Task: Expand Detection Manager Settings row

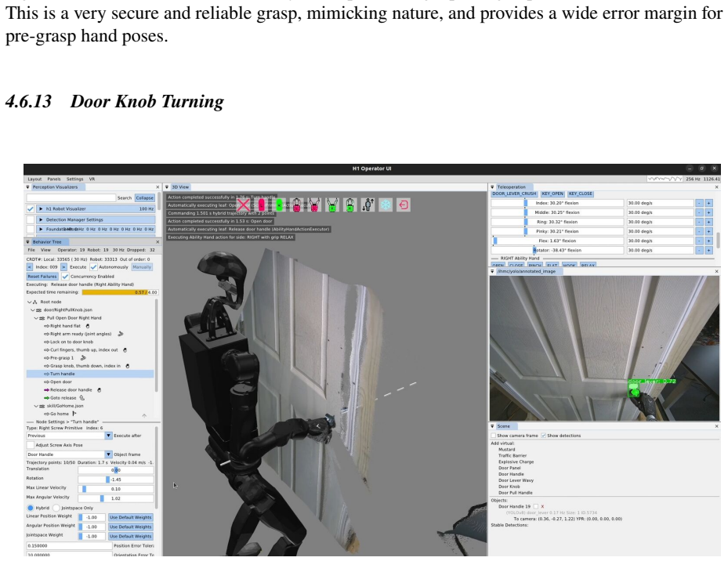Action: [x=42, y=219]
